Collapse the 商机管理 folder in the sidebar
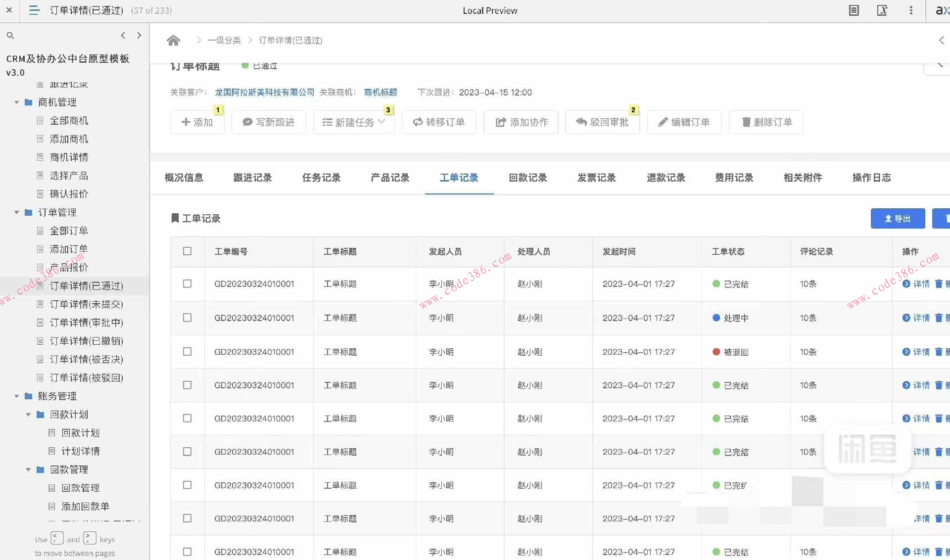Viewport: 950px width, 560px height. [16, 102]
